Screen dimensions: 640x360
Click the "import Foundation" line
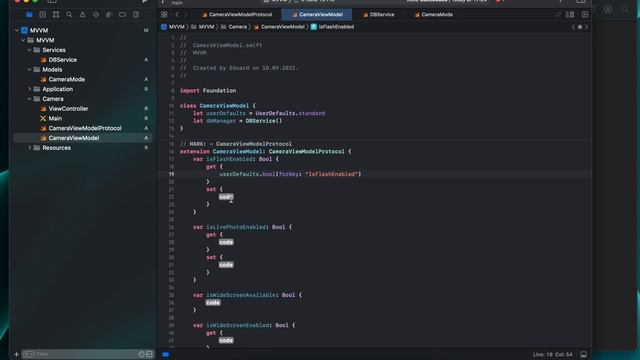208,91
